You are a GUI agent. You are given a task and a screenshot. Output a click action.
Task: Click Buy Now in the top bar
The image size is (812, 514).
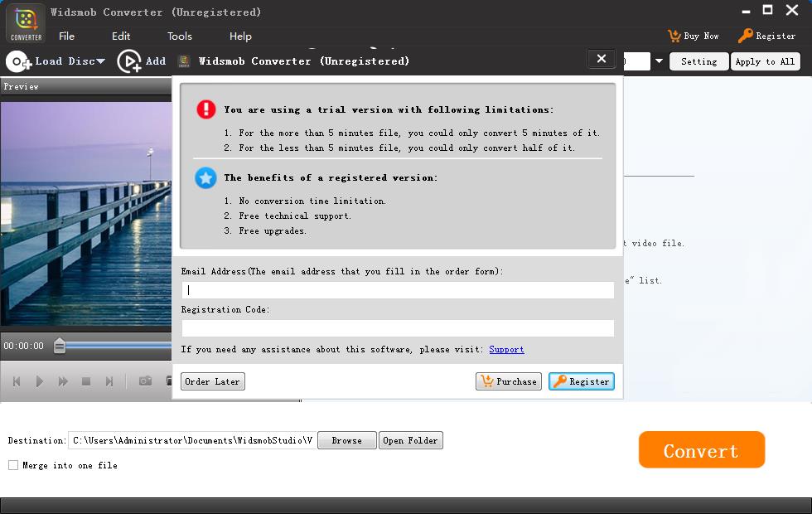(x=694, y=36)
